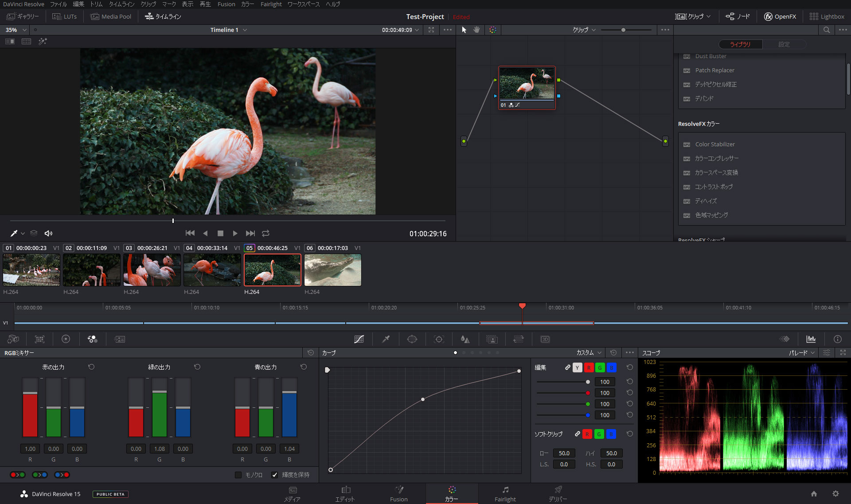Open the Fusion menu in menu bar
This screenshot has height=504, width=851.
tap(226, 4)
